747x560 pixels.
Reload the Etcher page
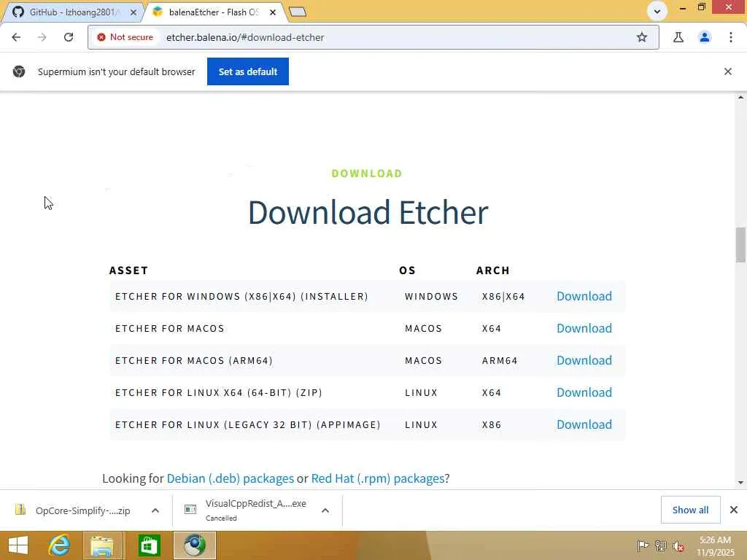pyautogui.click(x=69, y=37)
